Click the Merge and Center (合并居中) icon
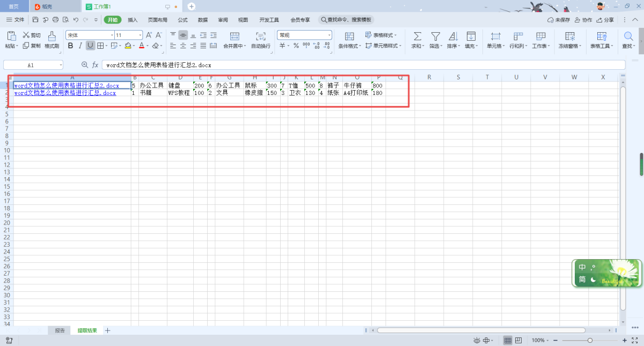The height and width of the screenshot is (346, 644). 235,36
